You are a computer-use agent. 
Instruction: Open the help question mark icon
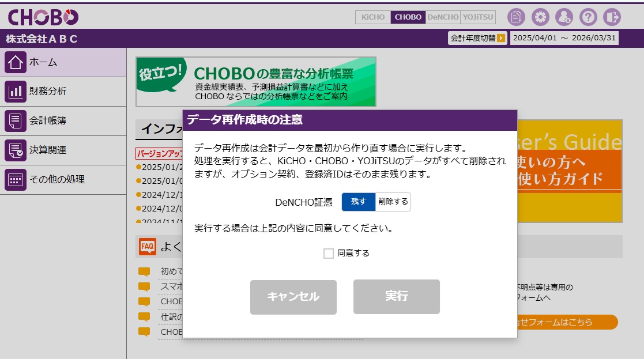pyautogui.click(x=588, y=17)
